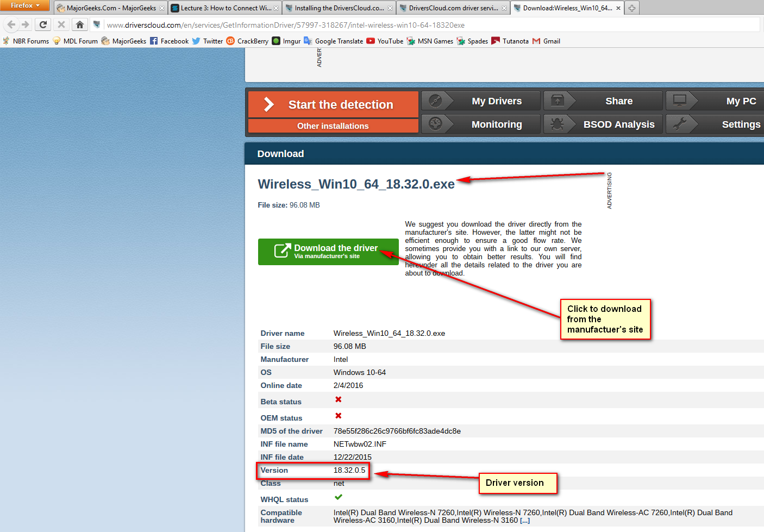The width and height of the screenshot is (764, 532).
Task: Open MSN Games bookmark
Action: click(430, 41)
